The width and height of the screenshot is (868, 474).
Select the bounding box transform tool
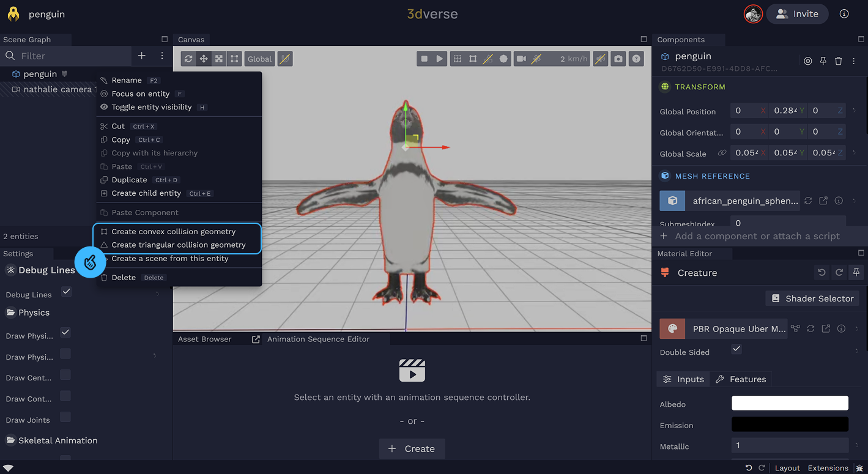point(234,59)
